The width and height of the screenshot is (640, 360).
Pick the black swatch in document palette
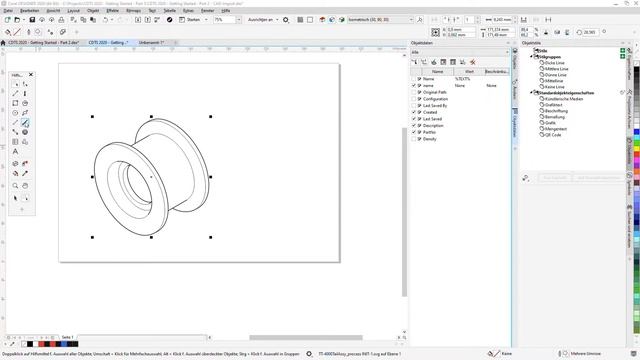[x=30, y=344]
